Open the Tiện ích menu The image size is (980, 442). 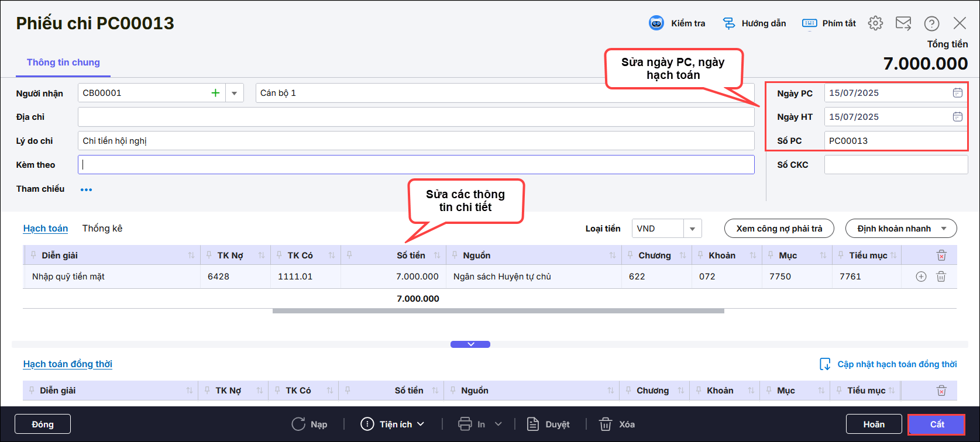pyautogui.click(x=393, y=424)
